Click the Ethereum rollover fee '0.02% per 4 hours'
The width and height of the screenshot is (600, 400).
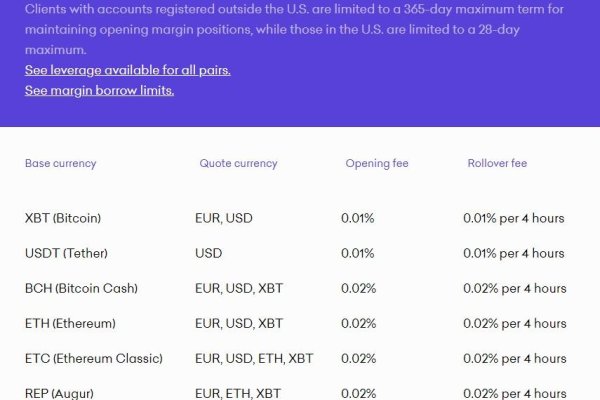(x=513, y=323)
